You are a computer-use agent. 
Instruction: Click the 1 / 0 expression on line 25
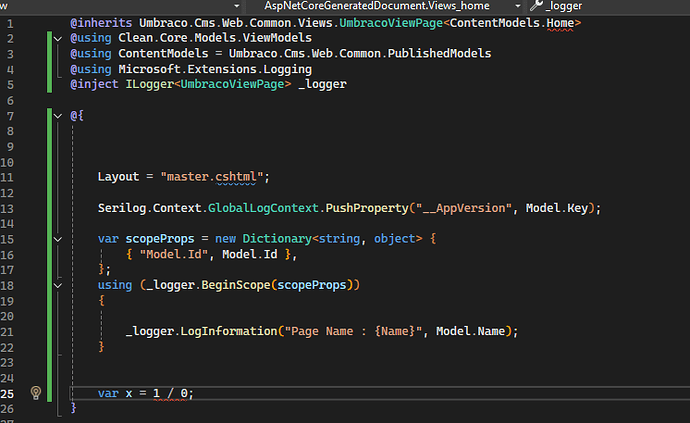tap(170, 393)
